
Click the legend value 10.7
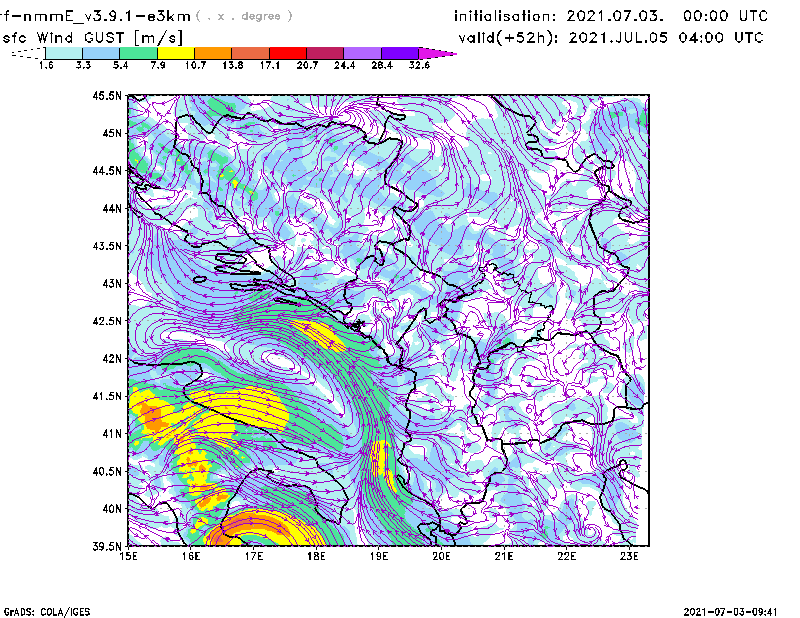195,65
